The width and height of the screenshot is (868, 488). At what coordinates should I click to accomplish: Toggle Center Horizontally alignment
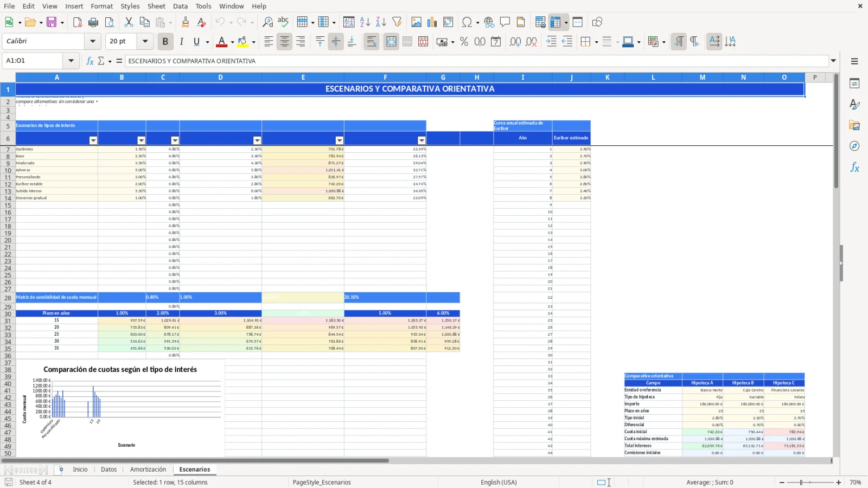[x=285, y=41]
